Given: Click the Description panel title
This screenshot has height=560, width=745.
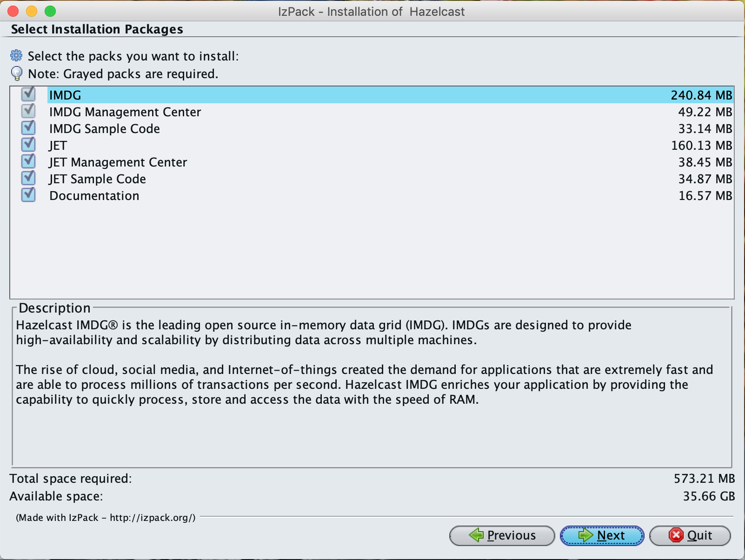Looking at the screenshot, I should pyautogui.click(x=54, y=308).
